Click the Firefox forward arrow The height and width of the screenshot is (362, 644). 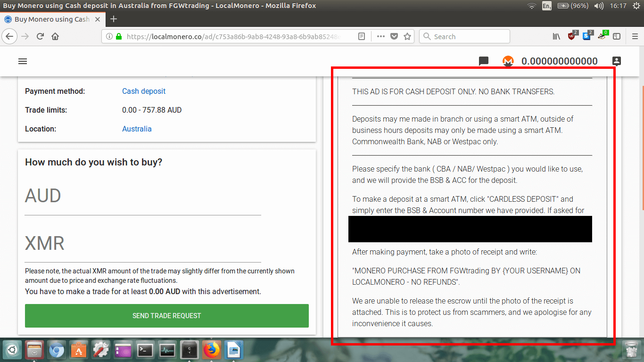click(x=25, y=36)
